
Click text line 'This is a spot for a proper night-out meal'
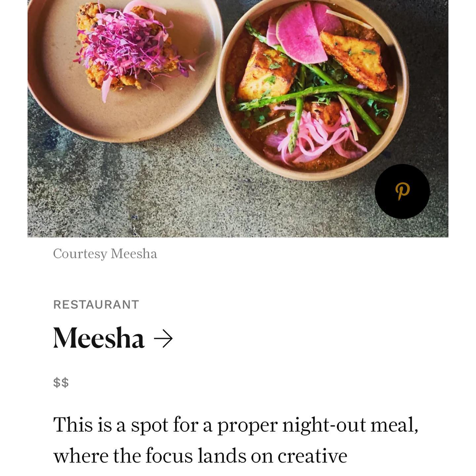pos(236,425)
